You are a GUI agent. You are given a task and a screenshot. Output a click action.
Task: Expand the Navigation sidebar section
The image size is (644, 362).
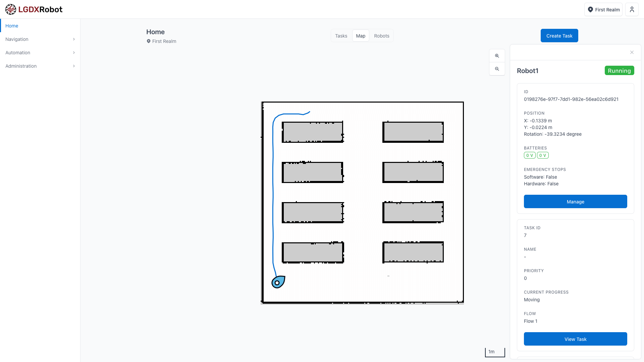click(40, 39)
